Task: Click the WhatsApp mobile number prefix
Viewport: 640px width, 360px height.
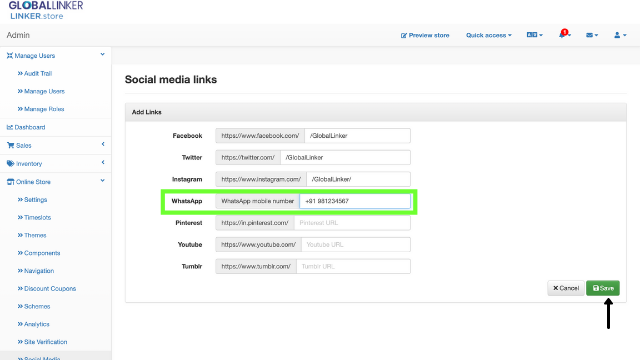Action: click(258, 201)
